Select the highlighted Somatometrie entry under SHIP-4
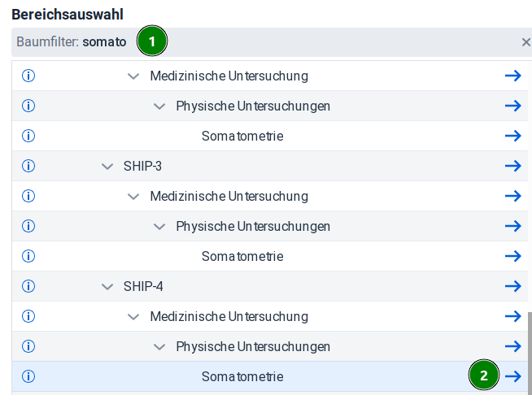The width and height of the screenshot is (532, 395). point(242,376)
